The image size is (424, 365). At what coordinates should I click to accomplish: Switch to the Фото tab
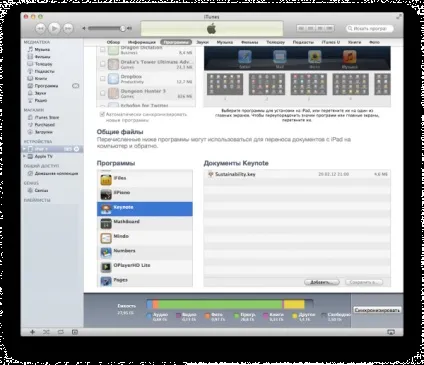tap(374, 42)
